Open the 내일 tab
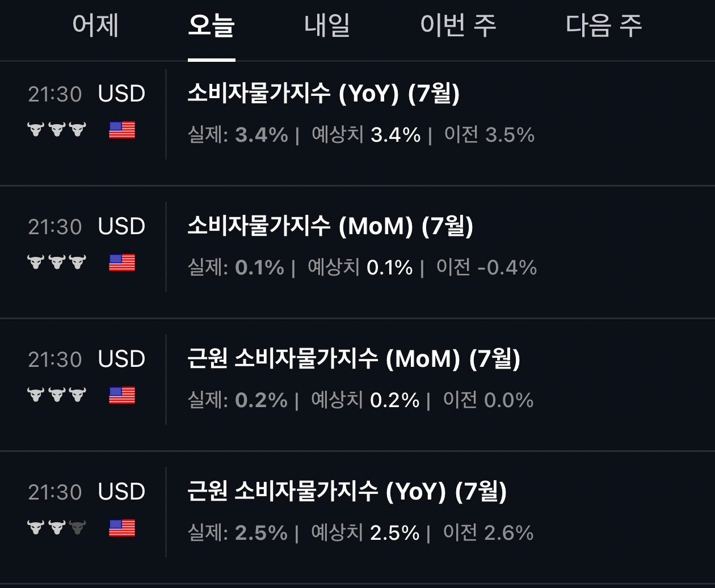Viewport: 715px width, 588px height. click(x=327, y=26)
